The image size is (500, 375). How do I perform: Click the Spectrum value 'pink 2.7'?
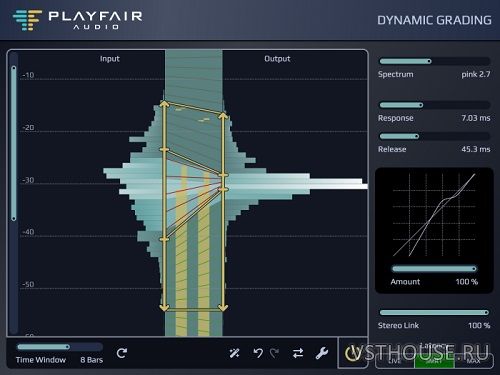click(476, 74)
